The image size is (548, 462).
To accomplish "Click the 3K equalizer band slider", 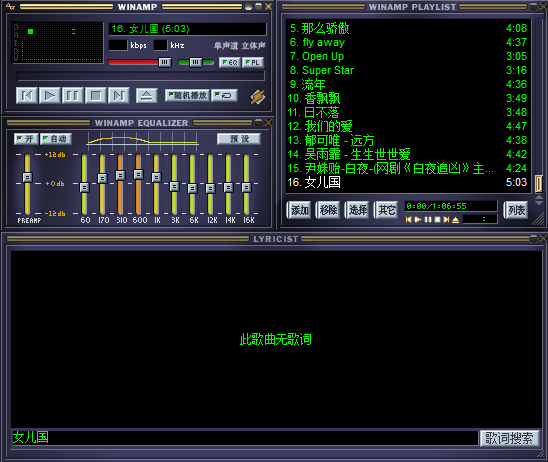I will pos(174,187).
